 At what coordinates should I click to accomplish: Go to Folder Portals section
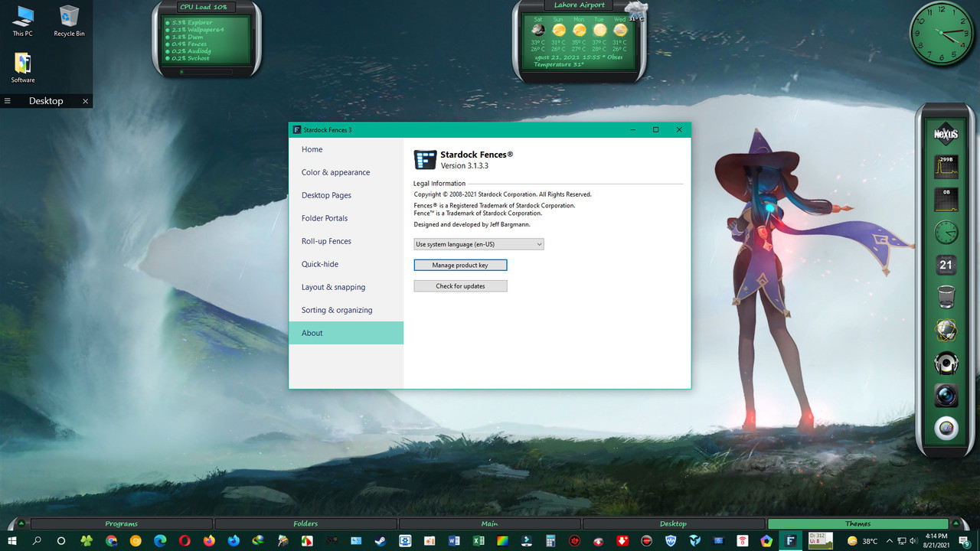[x=346, y=218]
